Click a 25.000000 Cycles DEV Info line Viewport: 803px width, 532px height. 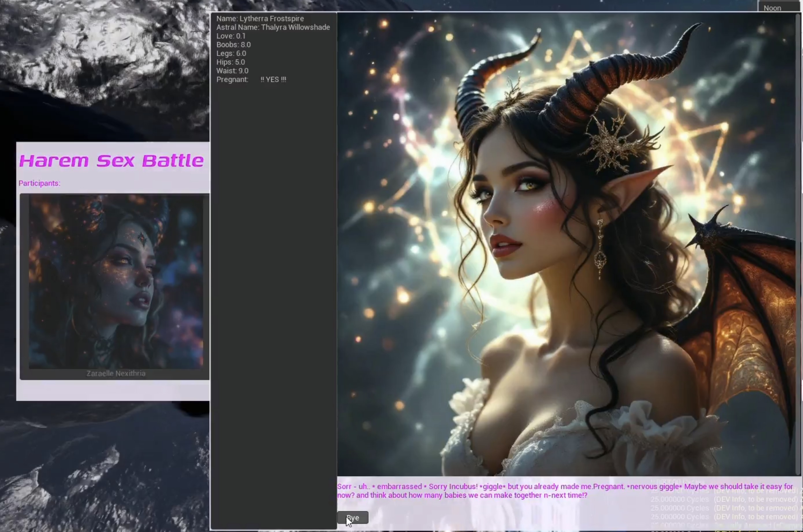723,508
